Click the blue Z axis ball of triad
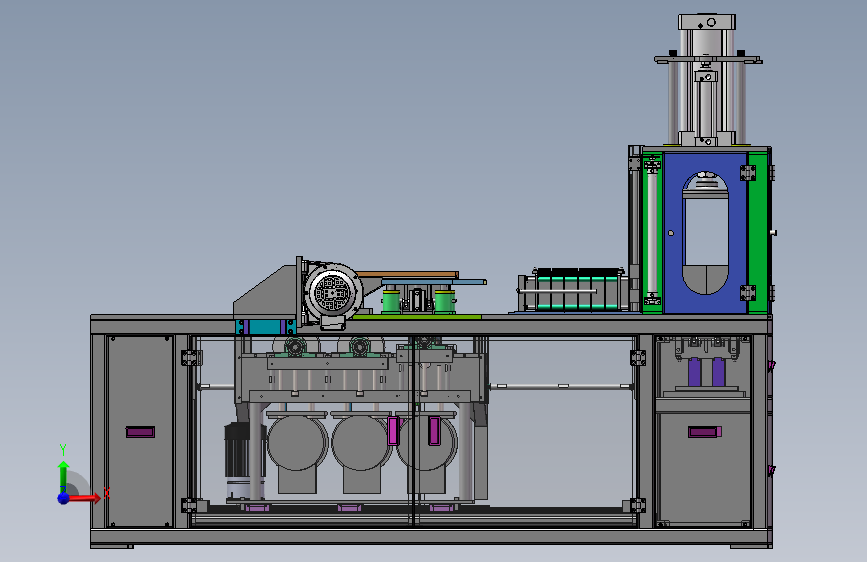The image size is (867, 562). pyautogui.click(x=64, y=498)
